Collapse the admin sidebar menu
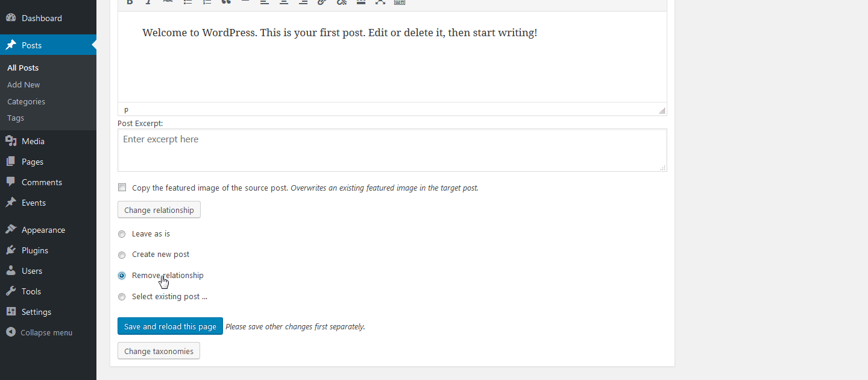This screenshot has width=868, height=380. coord(39,332)
